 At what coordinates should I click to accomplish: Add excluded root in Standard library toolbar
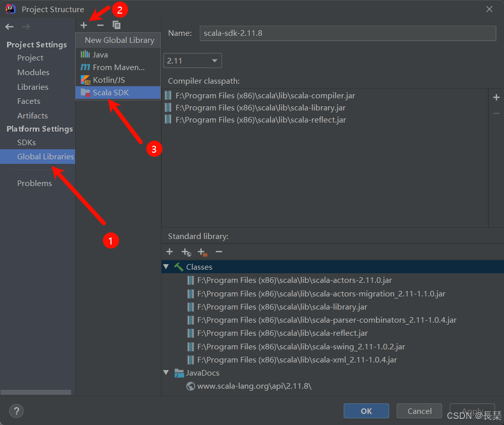202,252
